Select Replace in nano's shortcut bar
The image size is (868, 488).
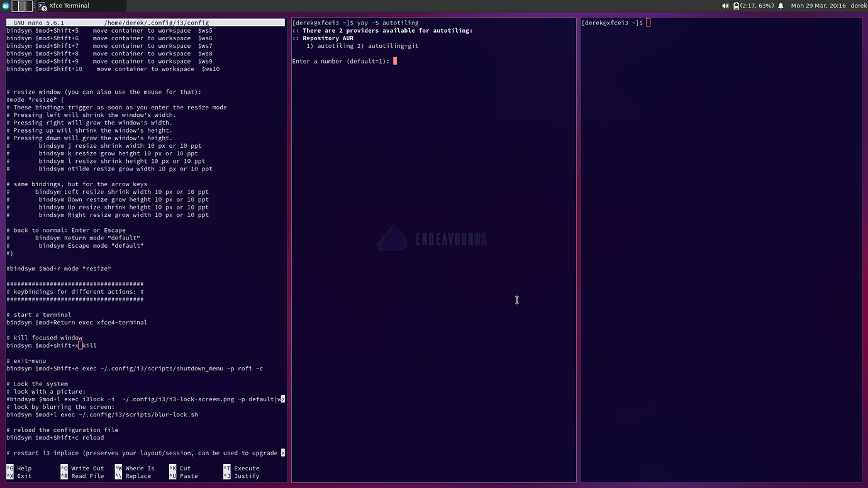point(139,476)
